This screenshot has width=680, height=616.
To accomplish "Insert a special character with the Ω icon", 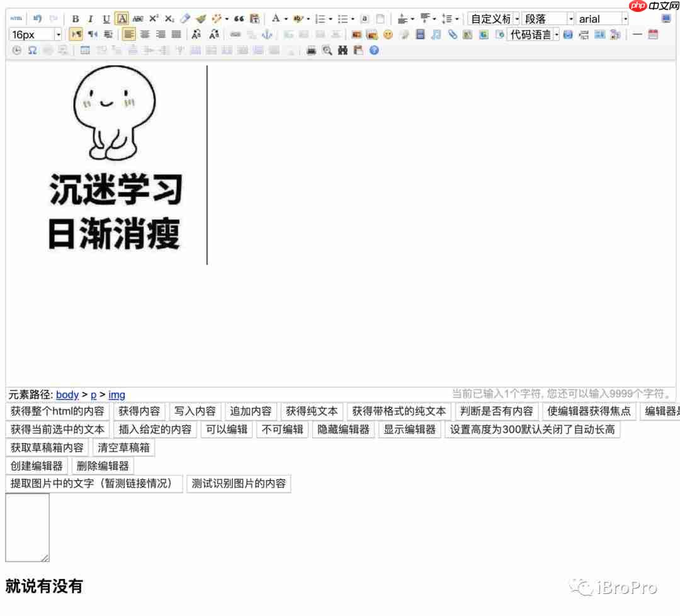I will click(33, 50).
